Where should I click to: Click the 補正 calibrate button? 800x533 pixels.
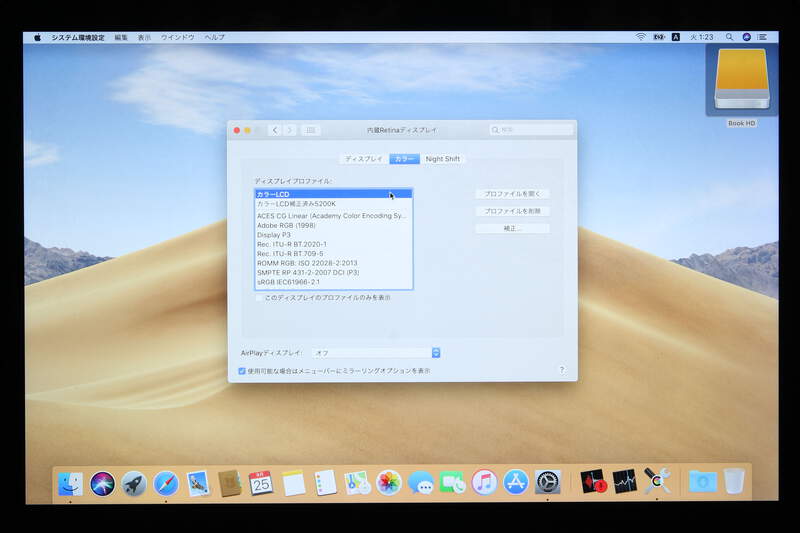coord(512,229)
